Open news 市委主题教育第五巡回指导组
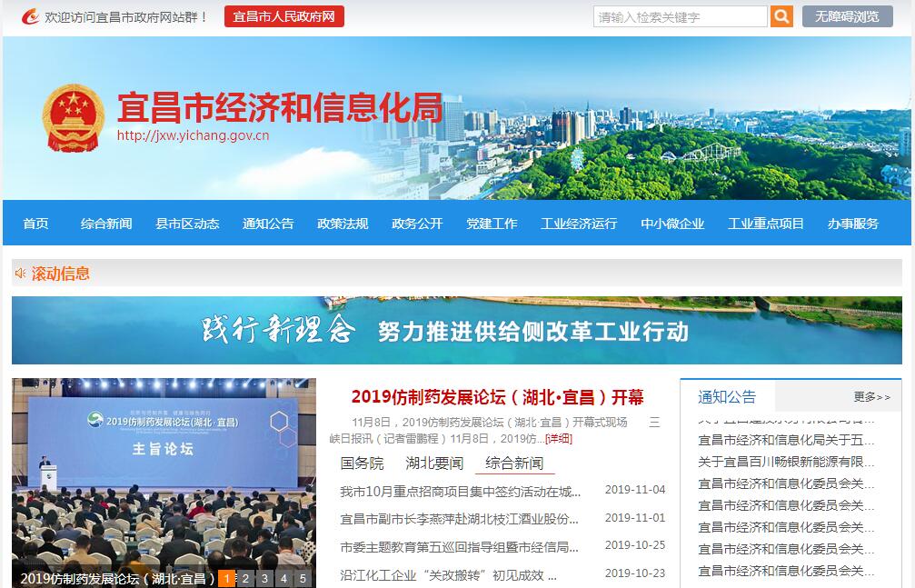915x588 pixels. tap(459, 547)
